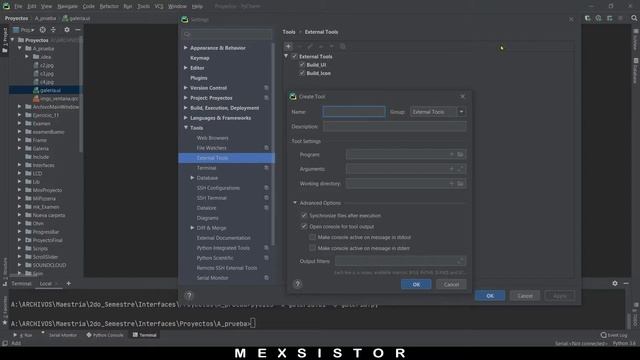640x360 pixels.
Task: Open the VCS menu
Action: pos(159,7)
